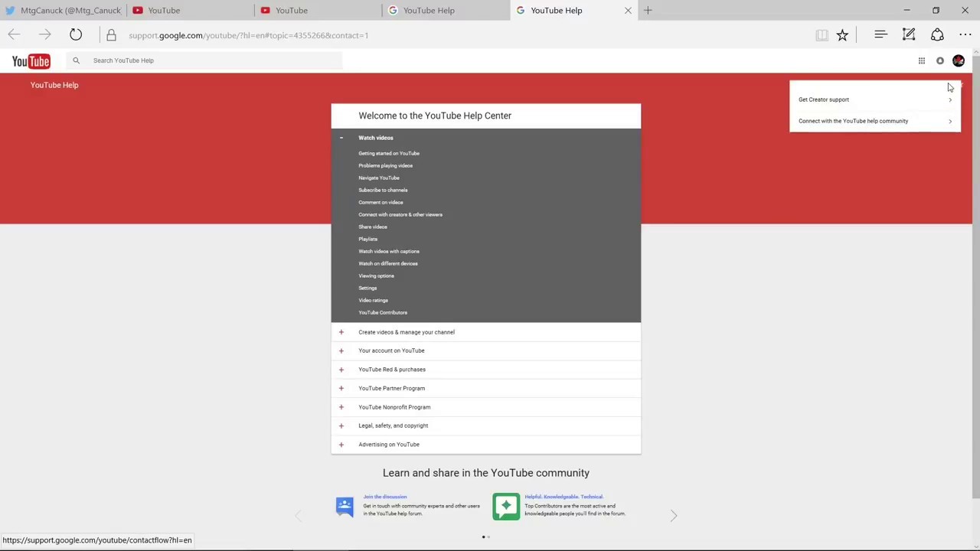The width and height of the screenshot is (980, 551).
Task: Make a web note pen icon
Action: pos(909,35)
